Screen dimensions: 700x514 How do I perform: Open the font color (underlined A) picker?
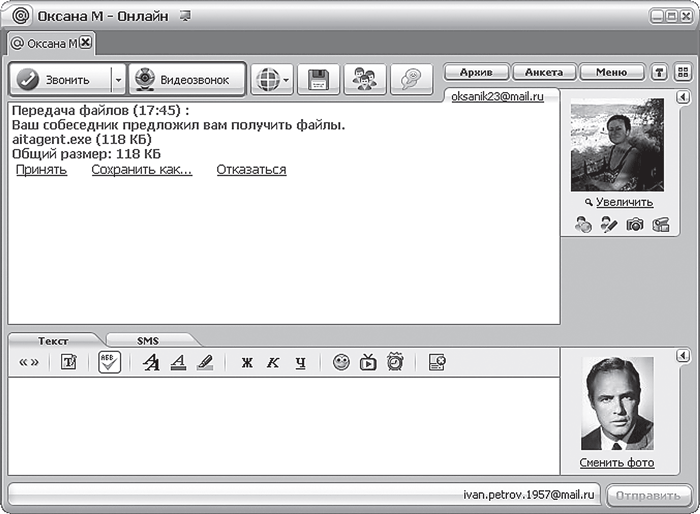[x=177, y=363]
